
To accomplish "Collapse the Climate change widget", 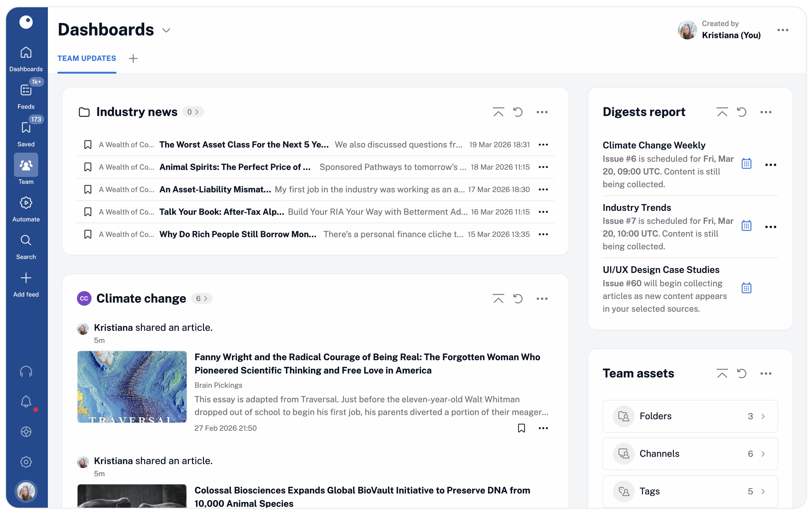I will [498, 298].
